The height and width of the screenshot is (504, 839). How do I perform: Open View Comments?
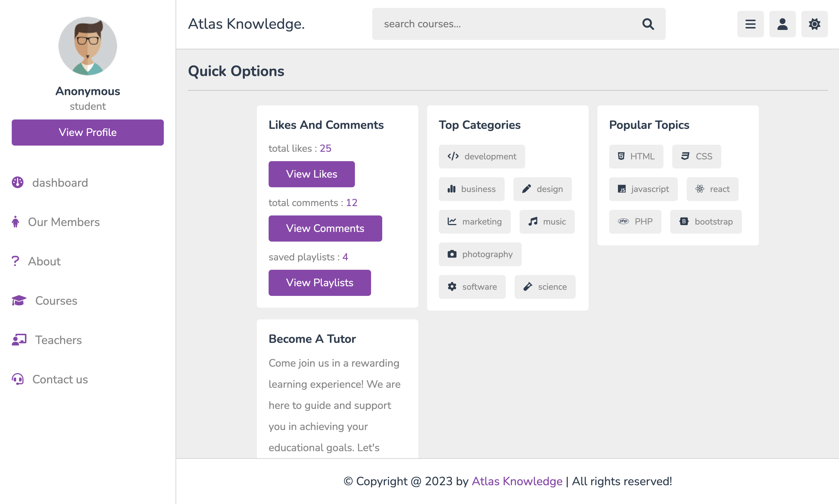(325, 228)
